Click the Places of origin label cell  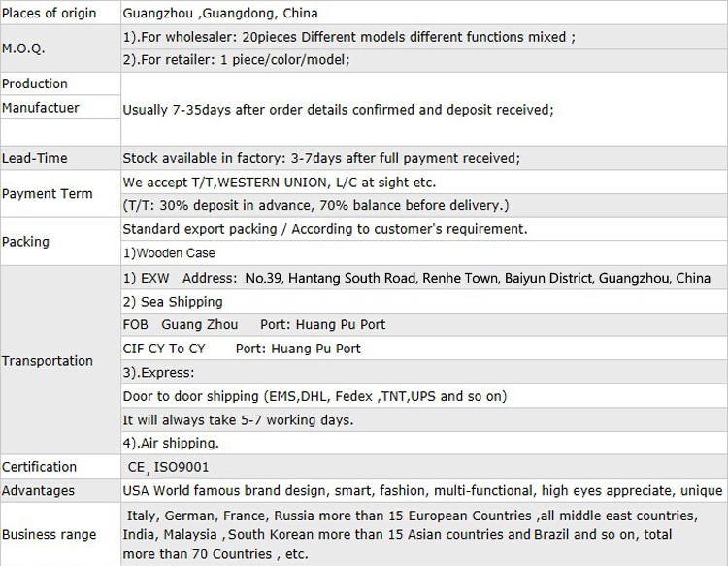tap(60, 13)
